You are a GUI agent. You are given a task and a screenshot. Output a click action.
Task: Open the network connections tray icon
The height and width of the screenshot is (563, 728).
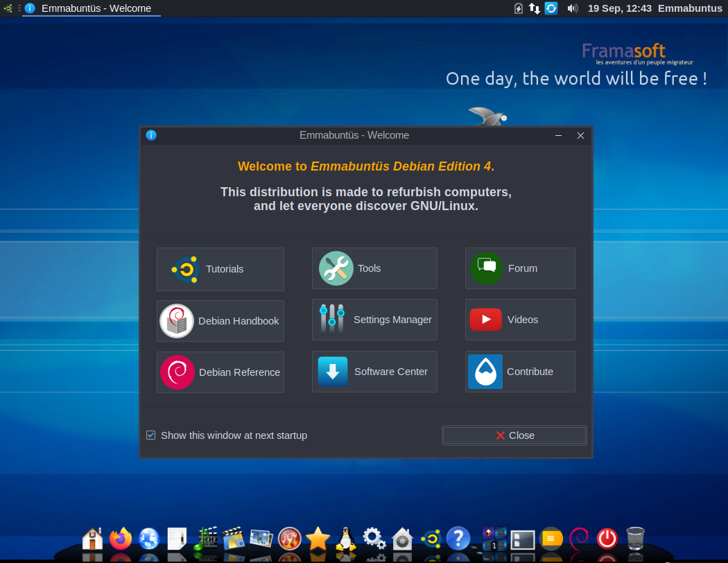click(x=535, y=8)
